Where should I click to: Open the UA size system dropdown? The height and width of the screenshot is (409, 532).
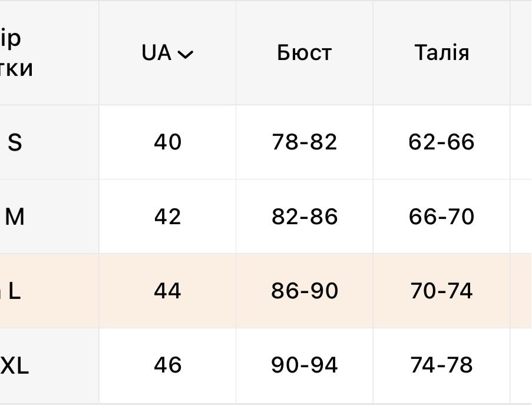tap(167, 53)
